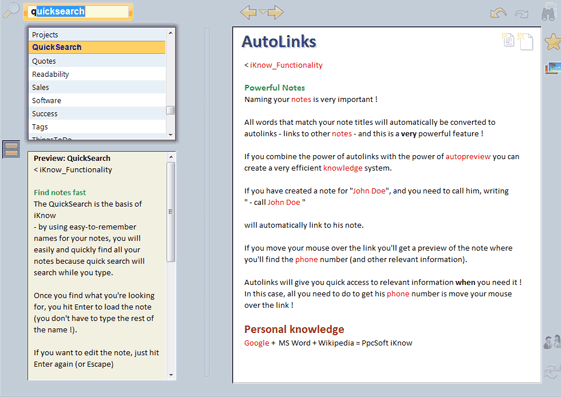This screenshot has height=397, width=561.
Task: Select Success in the notes list
Action: 97,114
